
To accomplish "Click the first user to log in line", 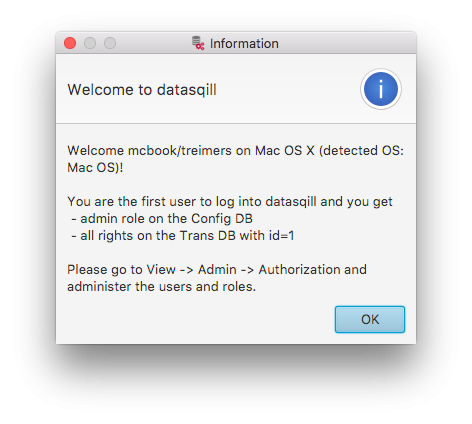I will pos(230,202).
